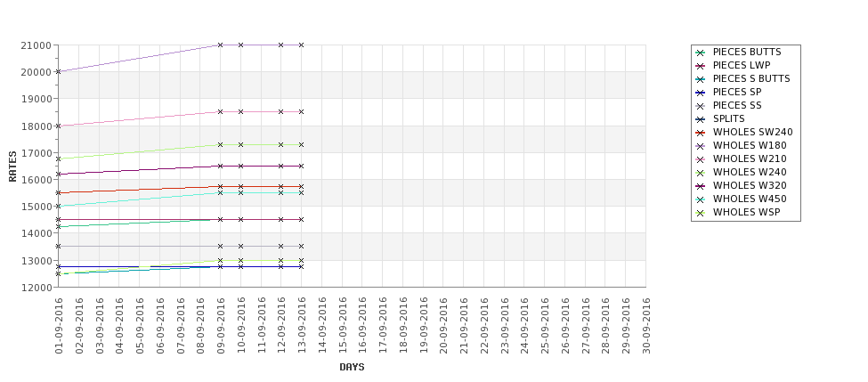This screenshot has width=868, height=382.
Task: Click the WHOLES W240 data point on 12-09-2016
Action: pyautogui.click(x=280, y=144)
